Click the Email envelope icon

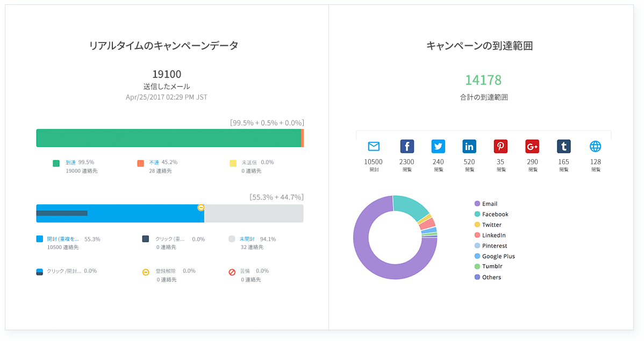coord(374,146)
